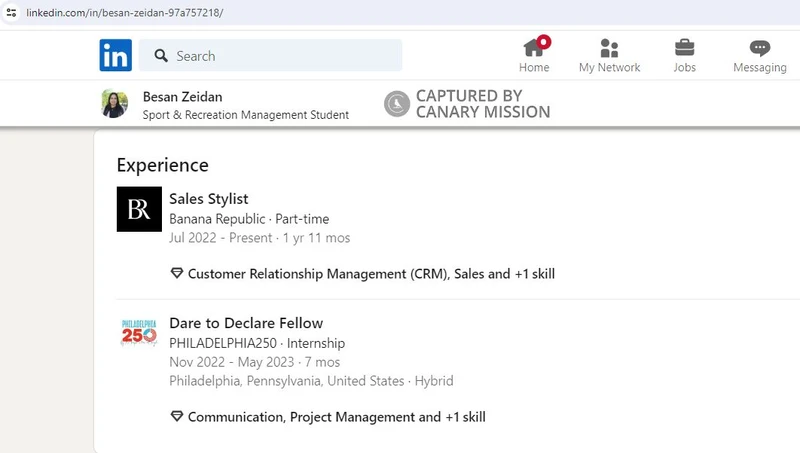Click the Banana Republic BR logo

click(139, 209)
